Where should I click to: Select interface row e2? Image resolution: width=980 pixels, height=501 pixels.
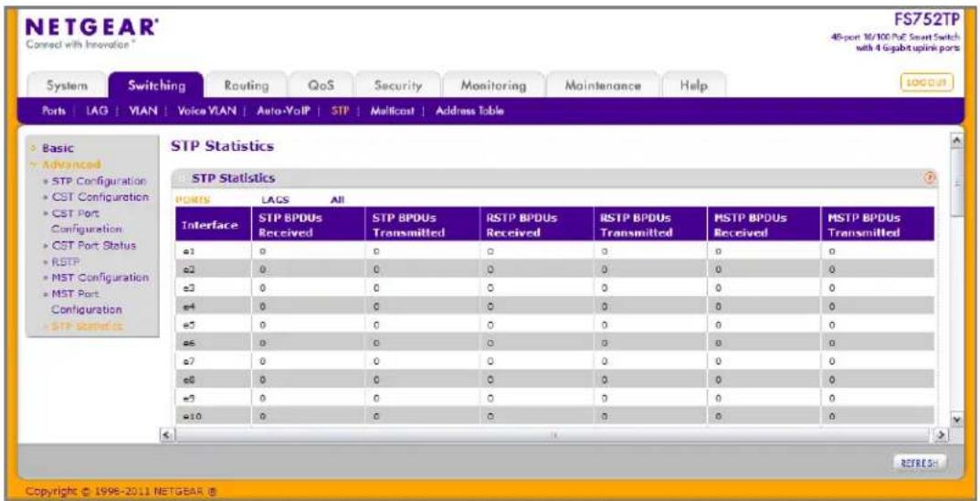(553, 269)
